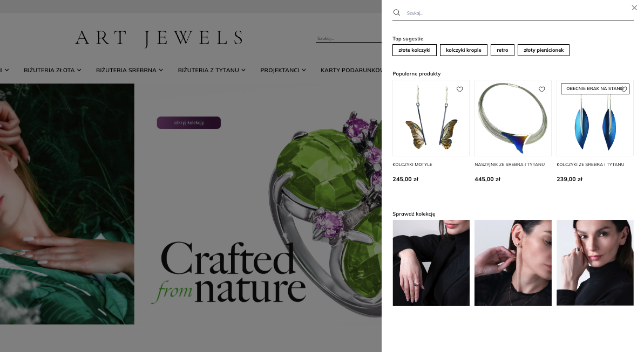Image resolution: width=644 pixels, height=352 pixels.
Task: Open the Projektanci menu
Action: pos(283,70)
